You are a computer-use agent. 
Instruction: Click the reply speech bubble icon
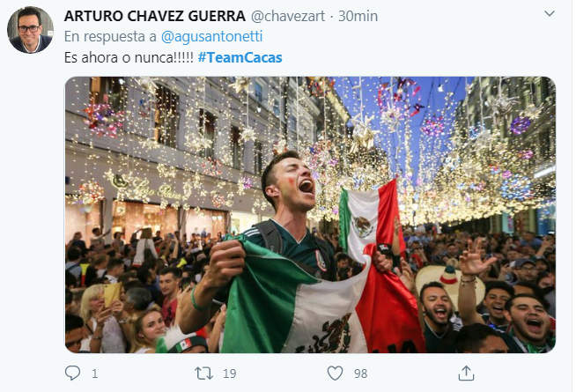pos(72,373)
